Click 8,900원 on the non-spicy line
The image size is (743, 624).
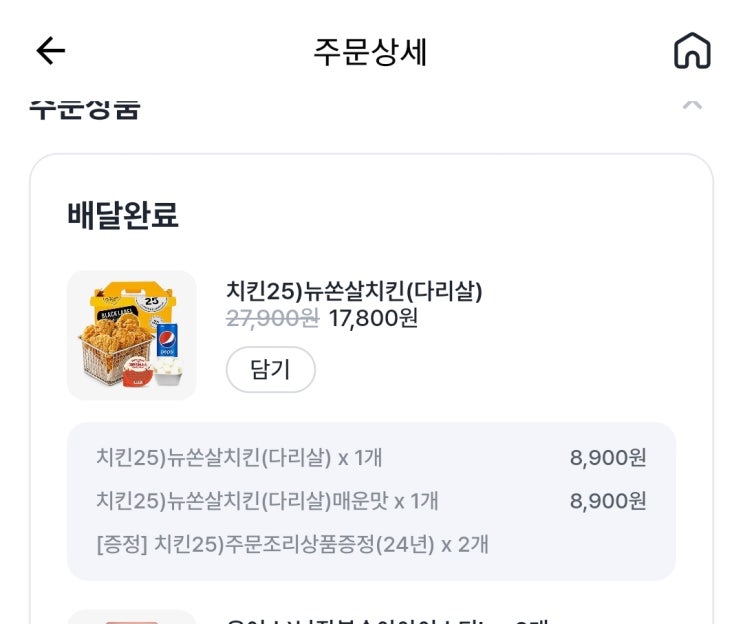tap(608, 458)
